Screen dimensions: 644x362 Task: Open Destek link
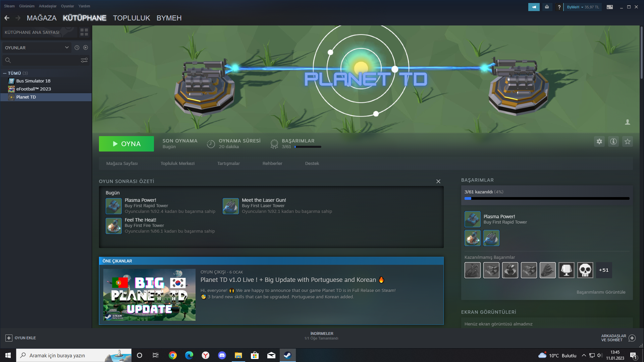312,164
